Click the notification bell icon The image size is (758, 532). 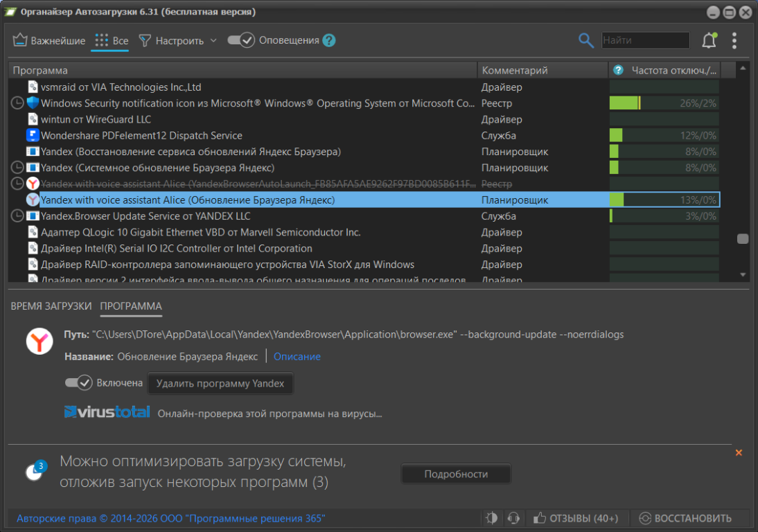point(708,41)
